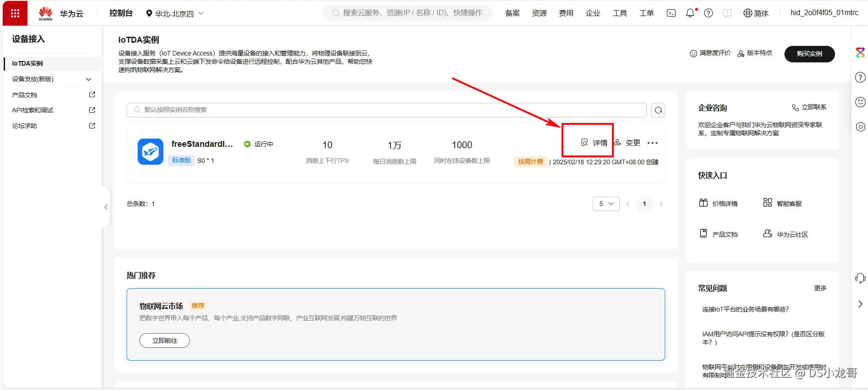Go to the next page arrow

pyautogui.click(x=661, y=204)
